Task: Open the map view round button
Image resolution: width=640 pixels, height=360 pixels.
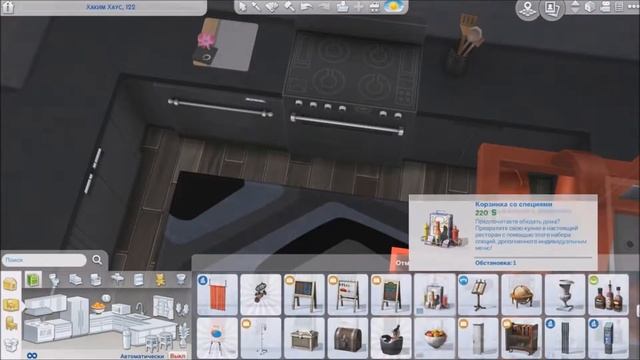Action: pyautogui.click(x=528, y=8)
